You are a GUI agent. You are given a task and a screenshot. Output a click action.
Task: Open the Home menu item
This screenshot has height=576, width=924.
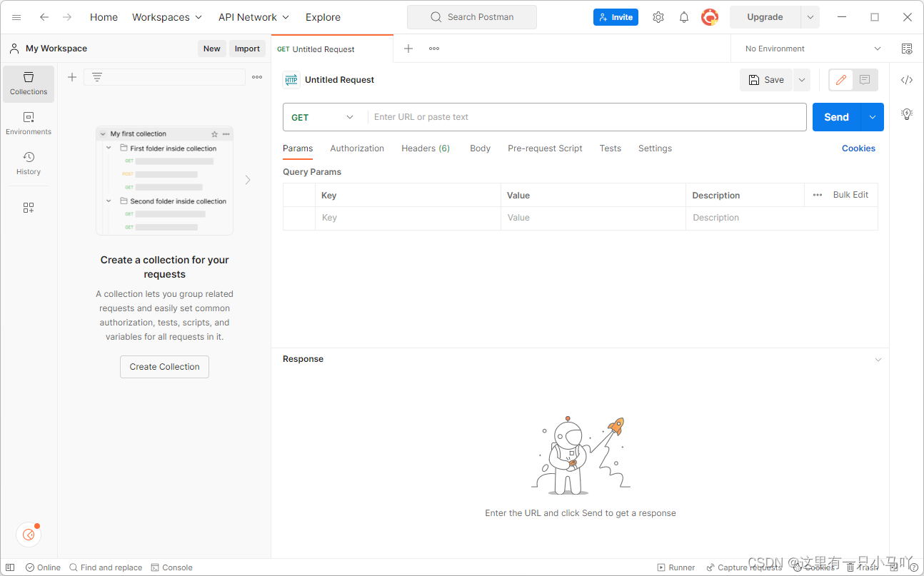click(x=104, y=17)
